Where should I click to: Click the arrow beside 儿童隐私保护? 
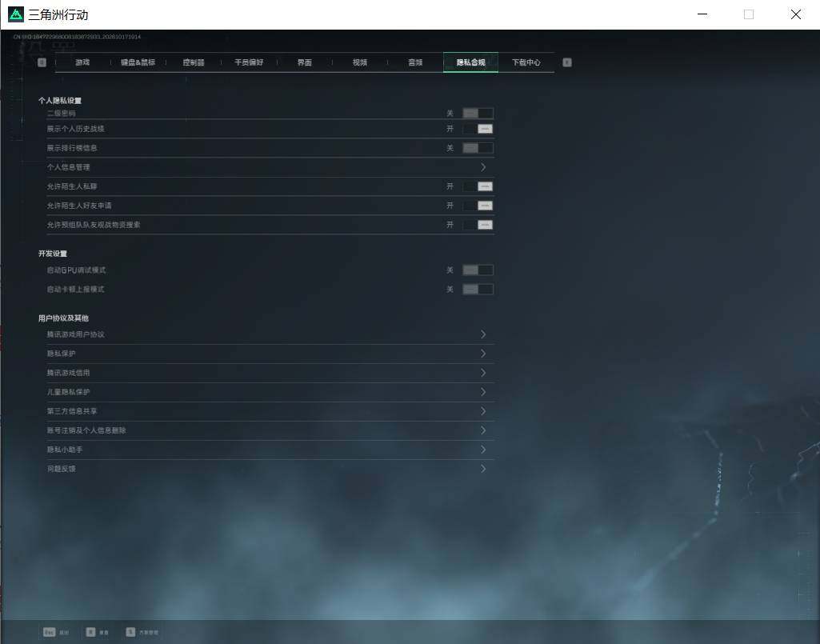[x=483, y=392]
